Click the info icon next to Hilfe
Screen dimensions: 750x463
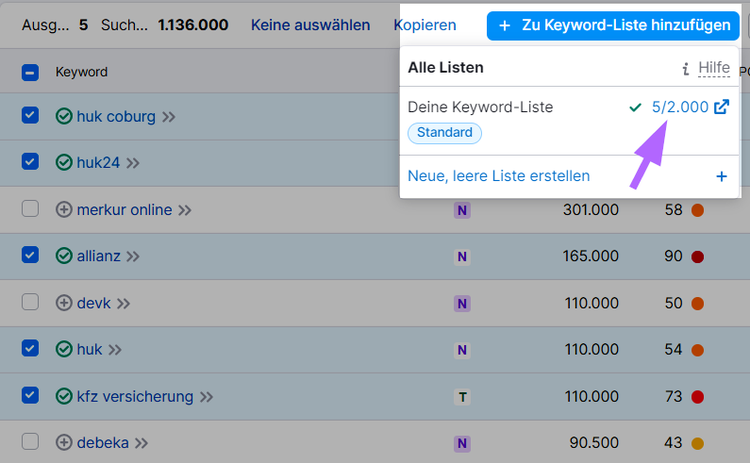point(685,69)
